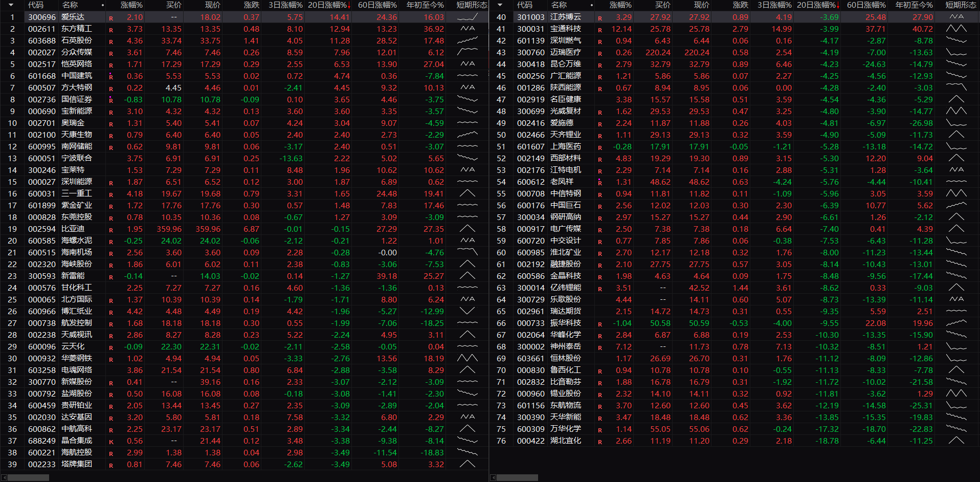The width and height of the screenshot is (980, 482).
Task: Click the 买价 header in left table
Action: (174, 5)
